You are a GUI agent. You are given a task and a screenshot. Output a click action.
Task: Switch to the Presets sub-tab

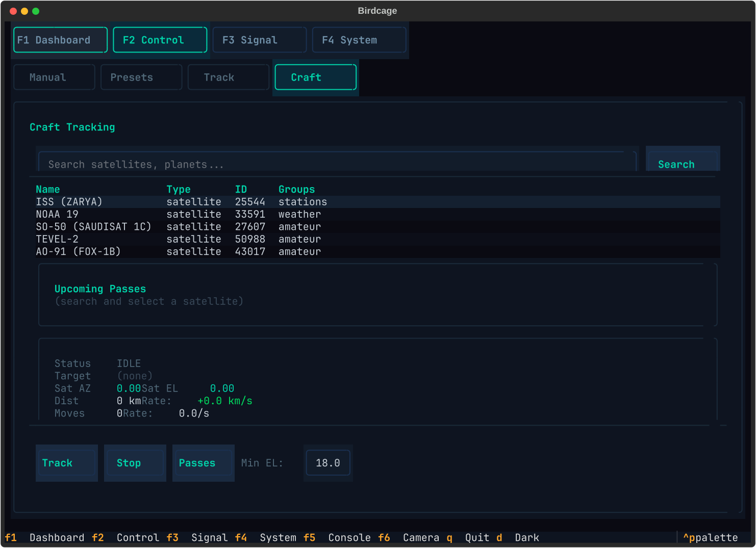(141, 77)
